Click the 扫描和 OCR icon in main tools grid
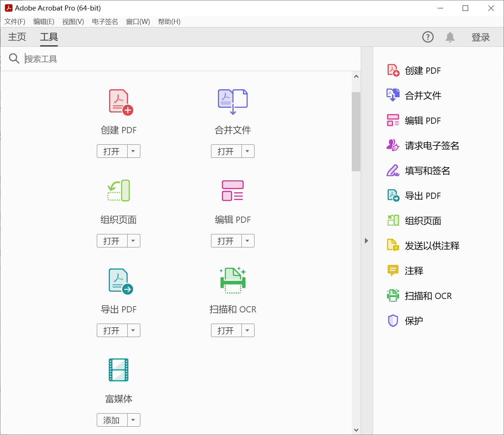This screenshot has height=435, width=504. click(233, 280)
